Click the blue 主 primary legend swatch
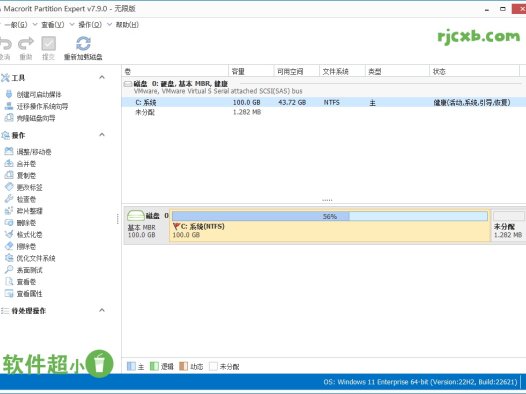526x394 pixels. coord(131,366)
